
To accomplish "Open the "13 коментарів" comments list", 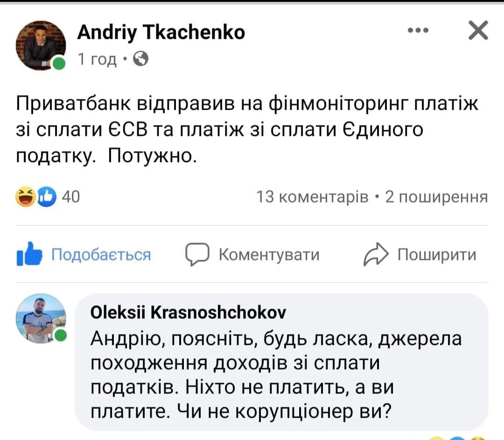I will [x=313, y=197].
